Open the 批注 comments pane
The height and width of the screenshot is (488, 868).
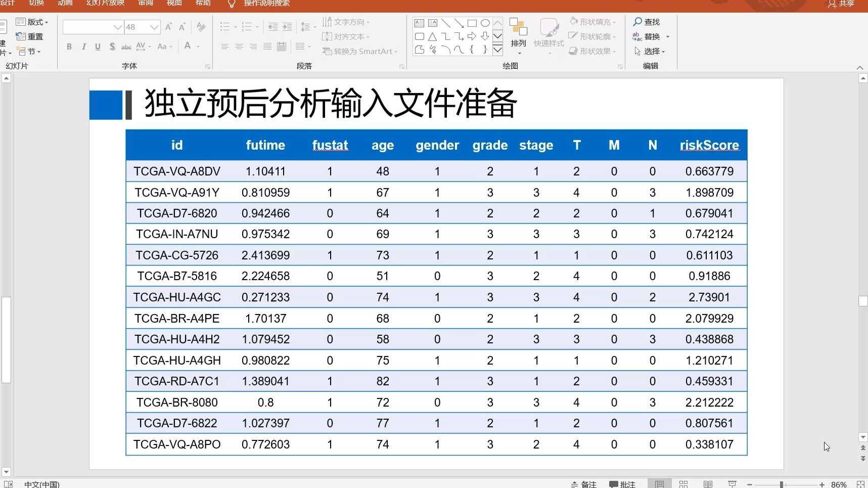tap(622, 484)
